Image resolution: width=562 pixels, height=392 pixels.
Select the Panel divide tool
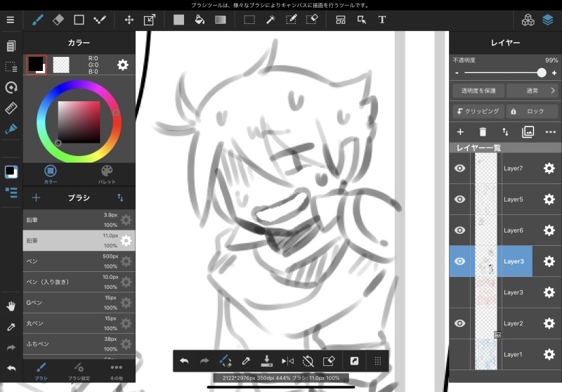[341, 20]
